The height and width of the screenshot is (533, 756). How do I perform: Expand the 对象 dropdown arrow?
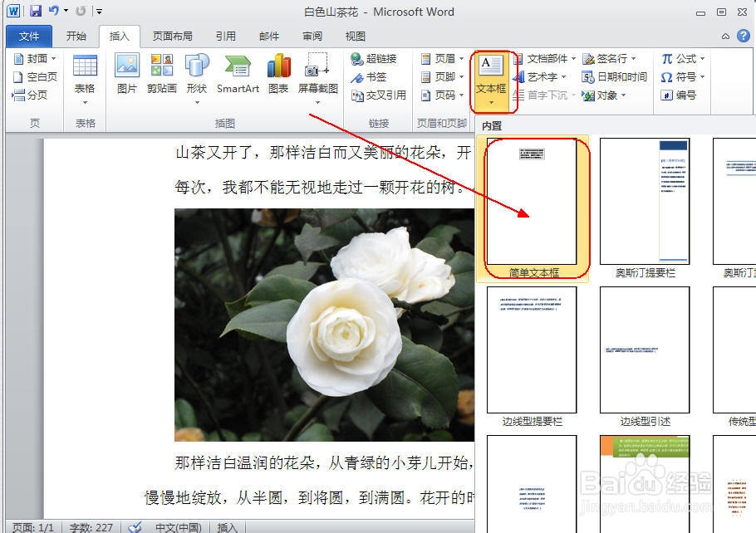point(623,95)
